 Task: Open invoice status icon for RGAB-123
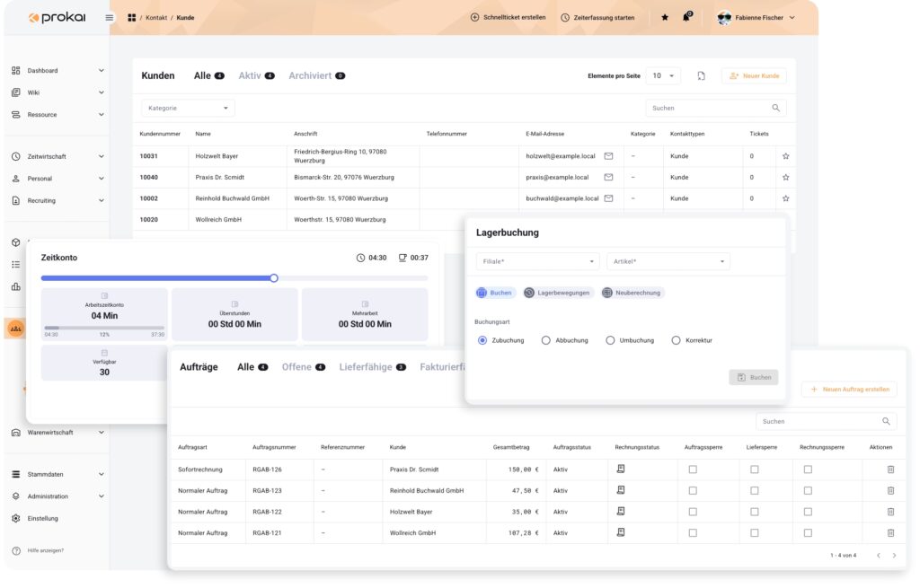click(x=621, y=490)
